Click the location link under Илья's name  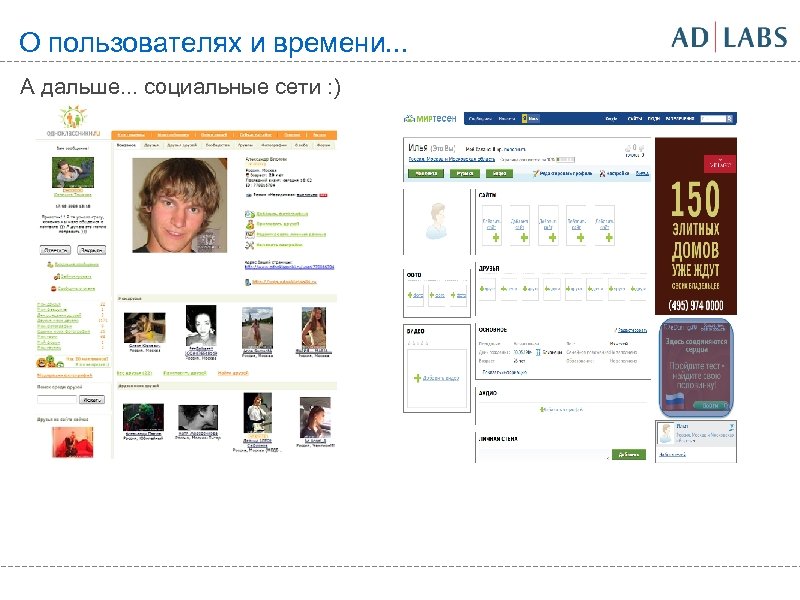click(x=452, y=159)
